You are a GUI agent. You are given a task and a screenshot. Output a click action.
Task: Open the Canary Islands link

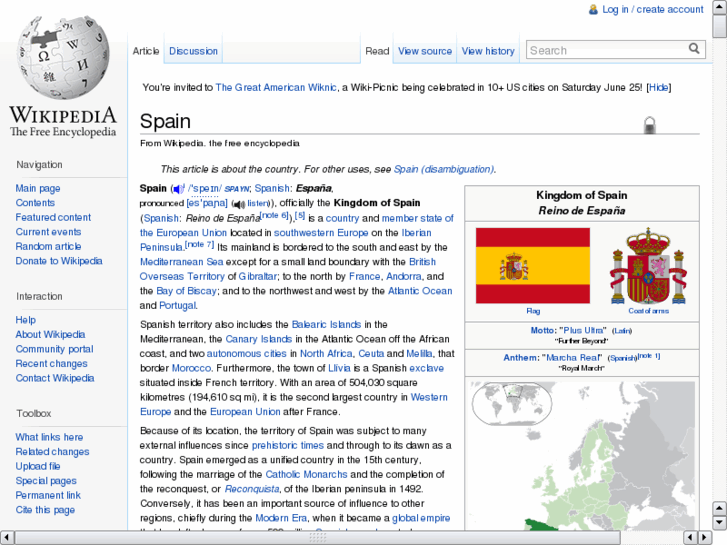[x=259, y=339]
